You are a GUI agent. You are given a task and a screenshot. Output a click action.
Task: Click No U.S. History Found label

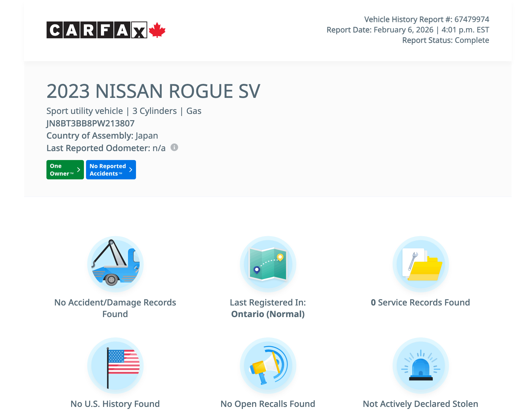pyautogui.click(x=115, y=404)
